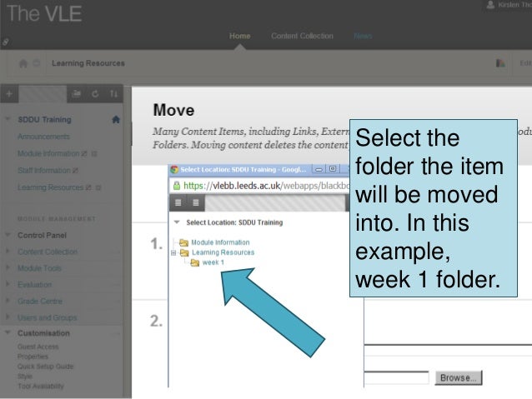The image size is (532, 399).
Task: Click the external link icon beside Learning Resources
Action: (88, 187)
